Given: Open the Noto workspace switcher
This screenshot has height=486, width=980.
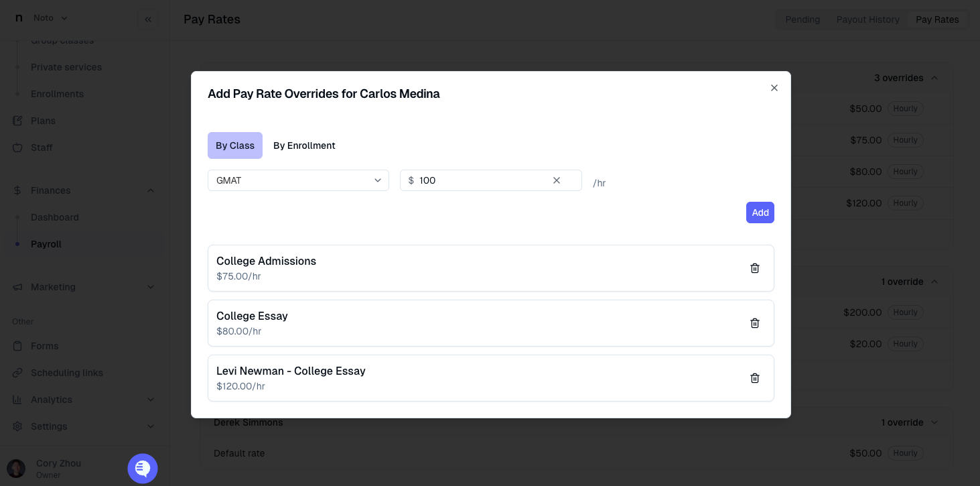Looking at the screenshot, I should coord(51,18).
